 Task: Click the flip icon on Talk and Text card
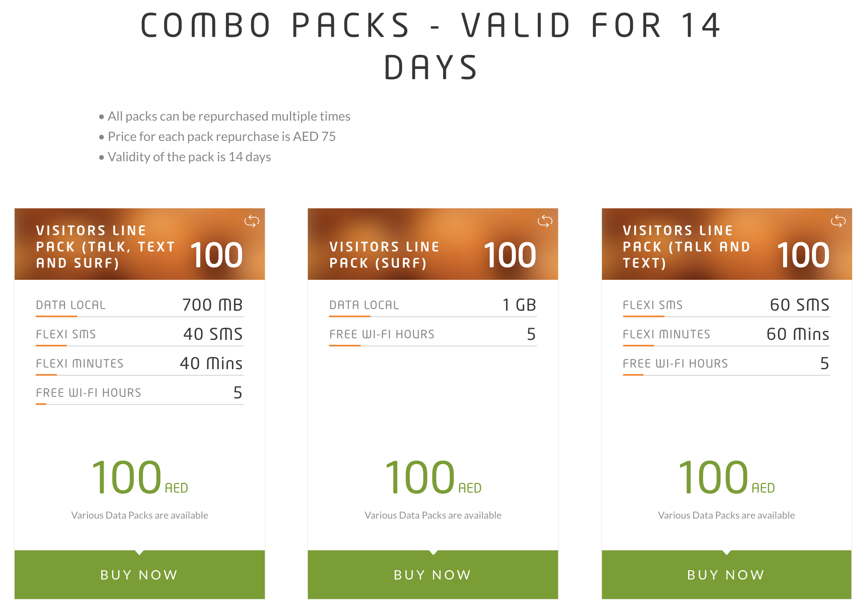point(838,221)
